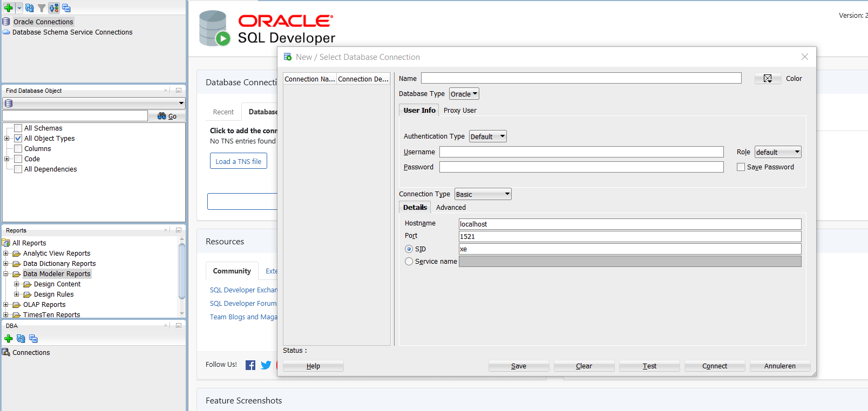Minimize the DBA panel

click(179, 326)
